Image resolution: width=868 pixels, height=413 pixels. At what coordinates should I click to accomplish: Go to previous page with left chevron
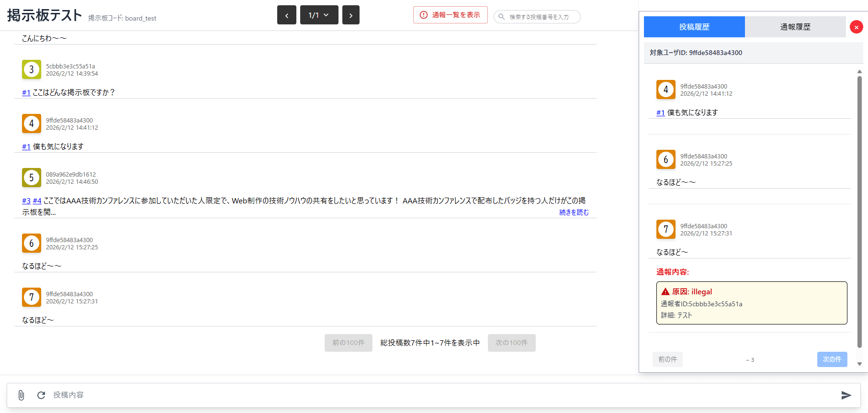point(286,15)
